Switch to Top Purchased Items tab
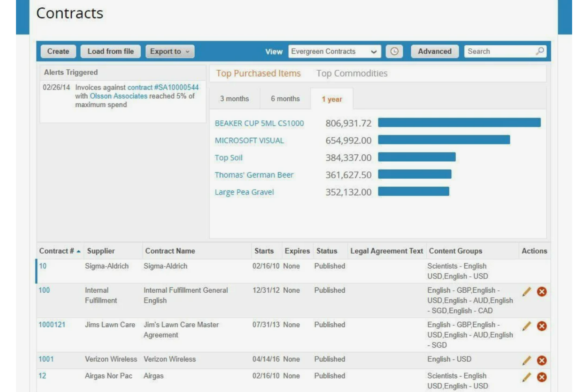Screen dimensions: 588x392 [258, 73]
